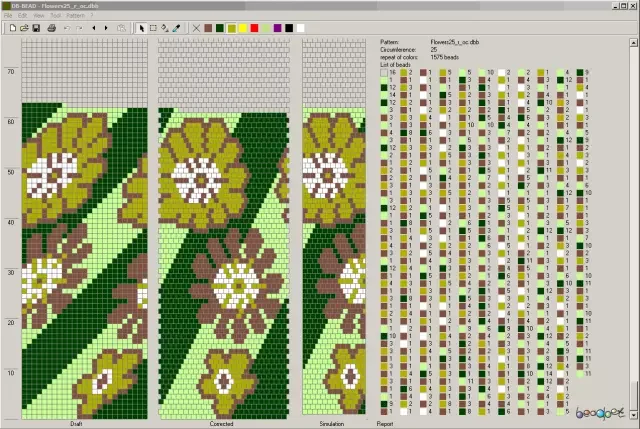This screenshot has width=640, height=429.
Task: Redo the last undone edit
Action: point(79,28)
